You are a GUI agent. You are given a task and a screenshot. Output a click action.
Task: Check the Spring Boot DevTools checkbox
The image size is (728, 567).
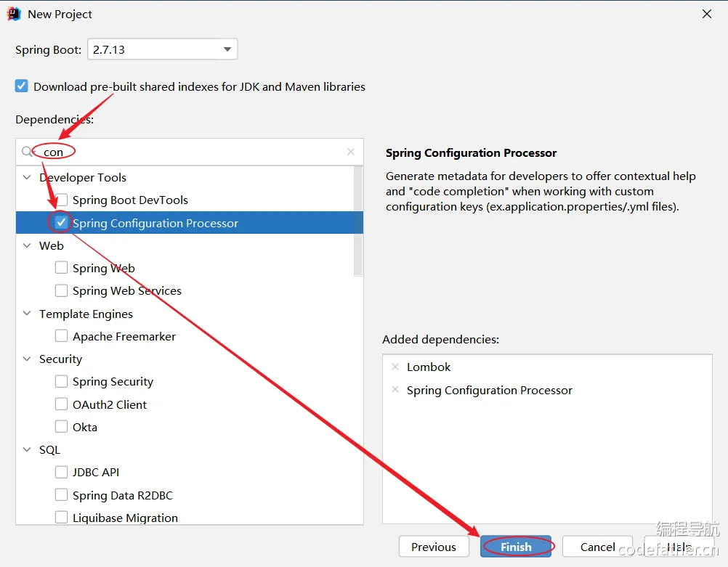click(61, 200)
